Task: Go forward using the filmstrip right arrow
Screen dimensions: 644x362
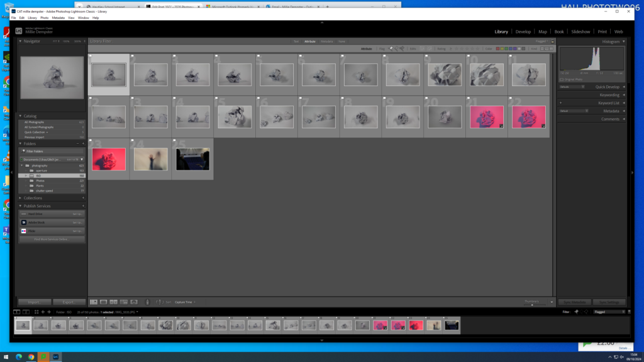Action: coord(49,312)
